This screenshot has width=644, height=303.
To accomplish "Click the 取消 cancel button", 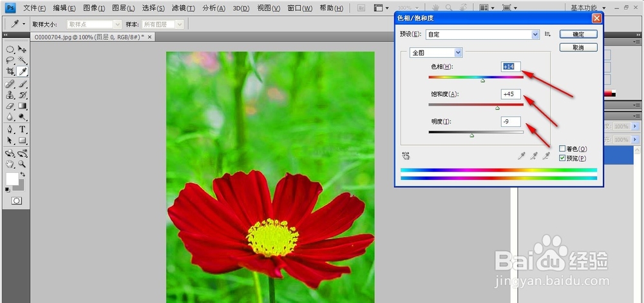I will coord(578,48).
